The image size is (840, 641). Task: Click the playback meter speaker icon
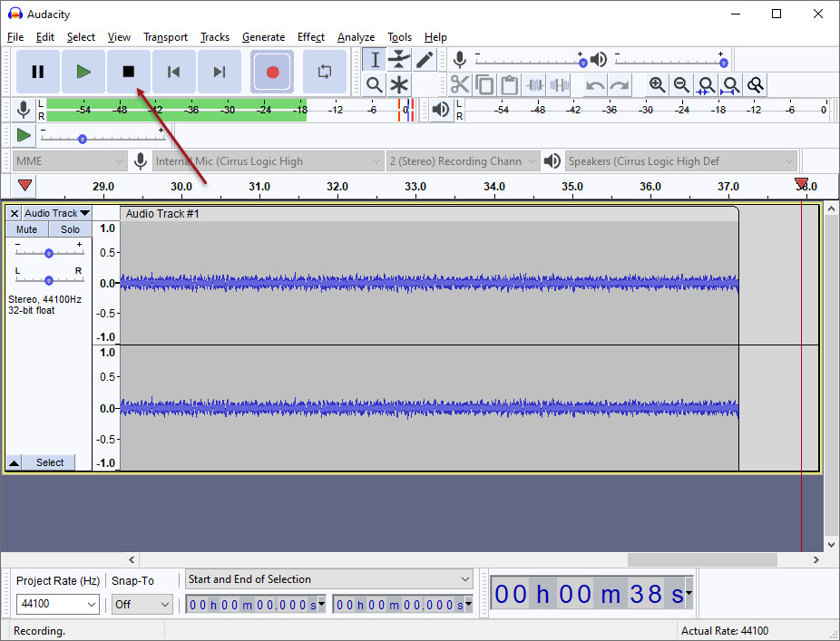(x=440, y=110)
